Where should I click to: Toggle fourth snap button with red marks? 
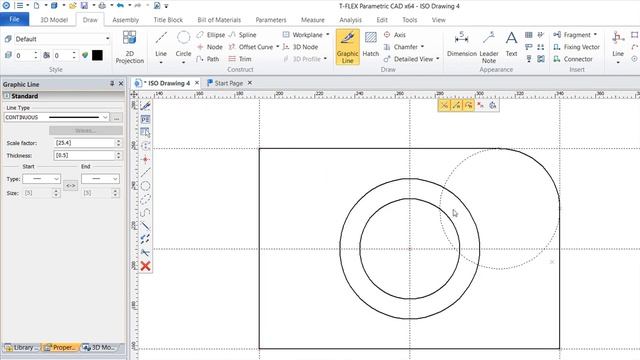click(481, 105)
